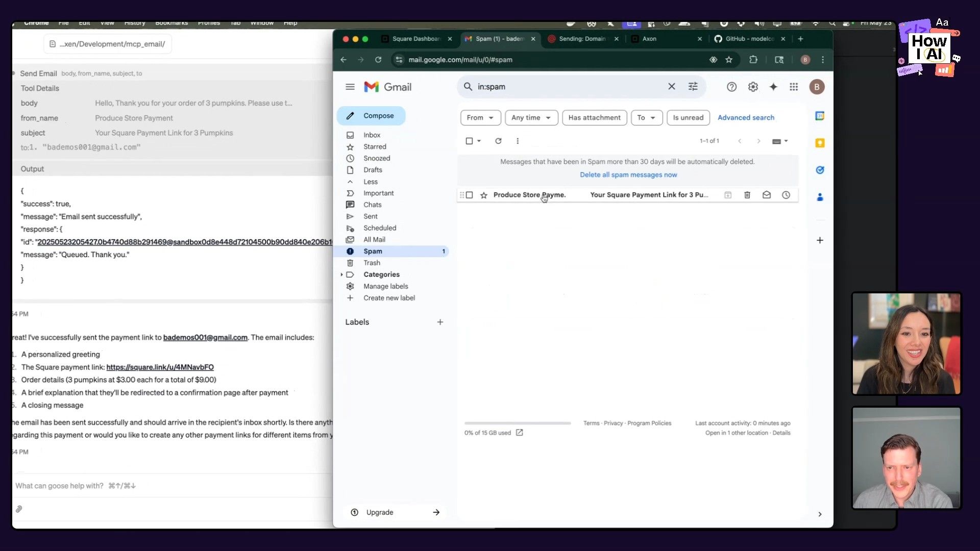Open More options three-dot menu above list
Image resolution: width=980 pixels, height=551 pixels.
[518, 141]
